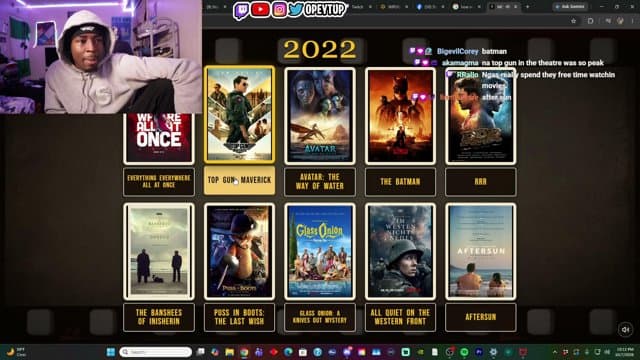This screenshot has width=640, height=360.
Task: Choose the RRR movie poster
Action: [480, 116]
